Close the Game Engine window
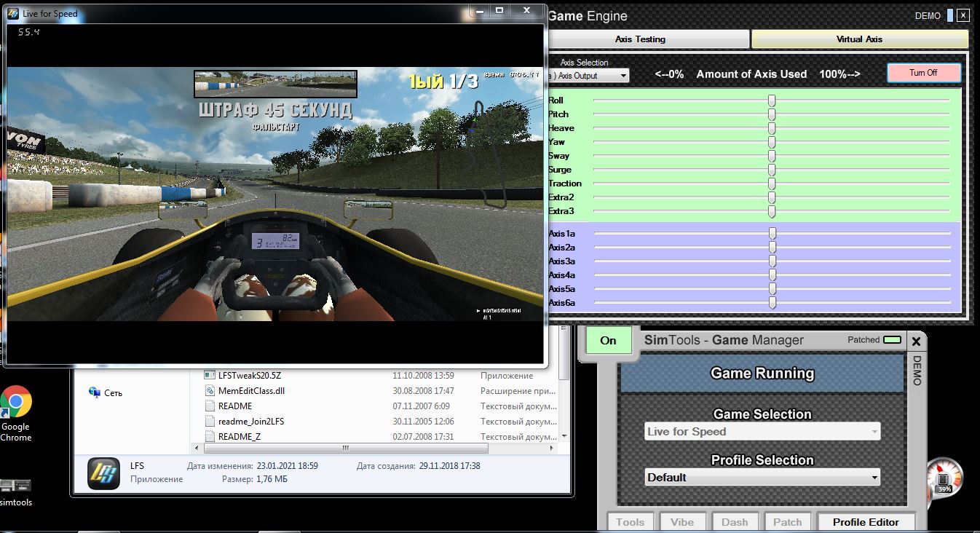 click(x=963, y=15)
